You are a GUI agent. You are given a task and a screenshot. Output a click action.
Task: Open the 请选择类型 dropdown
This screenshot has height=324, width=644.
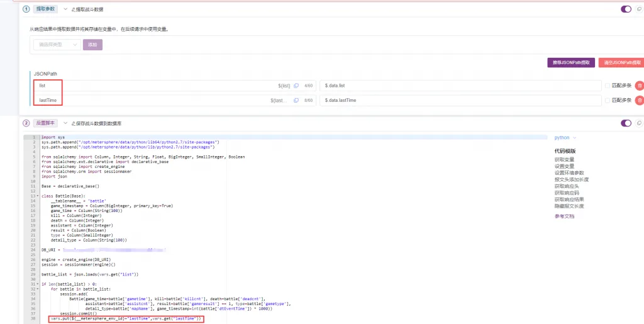point(57,44)
